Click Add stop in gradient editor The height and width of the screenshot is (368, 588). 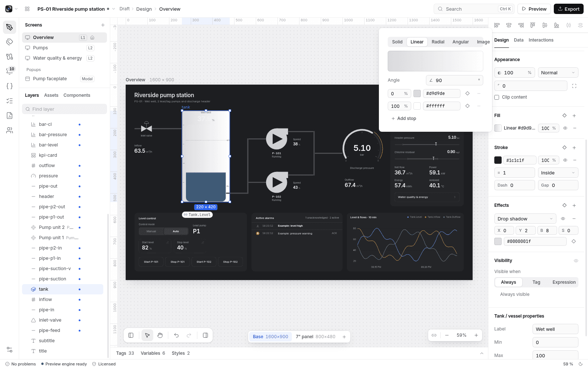click(404, 118)
